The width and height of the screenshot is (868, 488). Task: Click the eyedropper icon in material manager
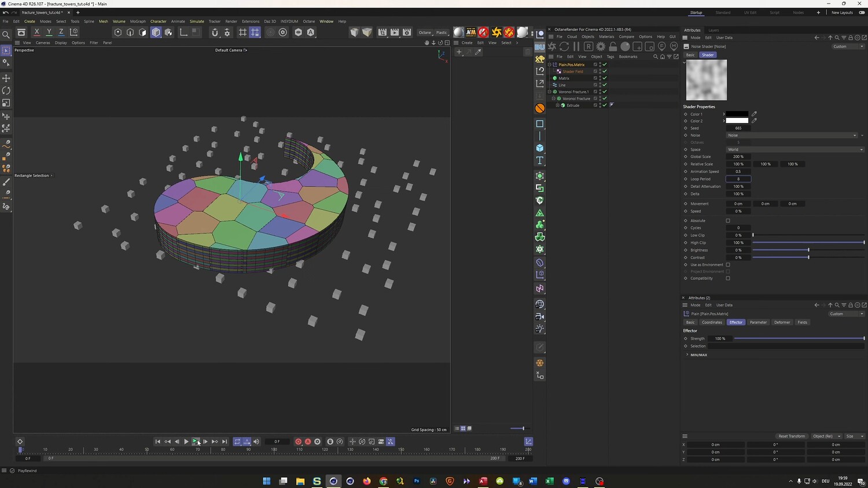(x=478, y=52)
